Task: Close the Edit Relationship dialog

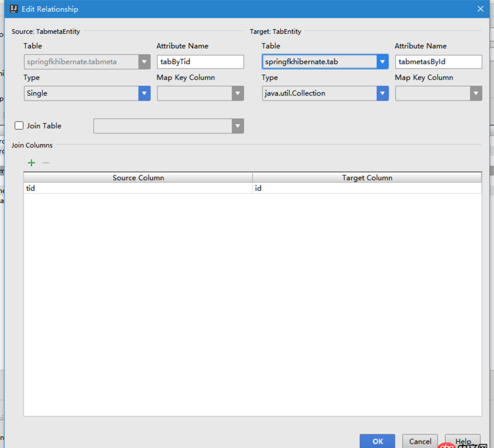Action: click(480, 9)
